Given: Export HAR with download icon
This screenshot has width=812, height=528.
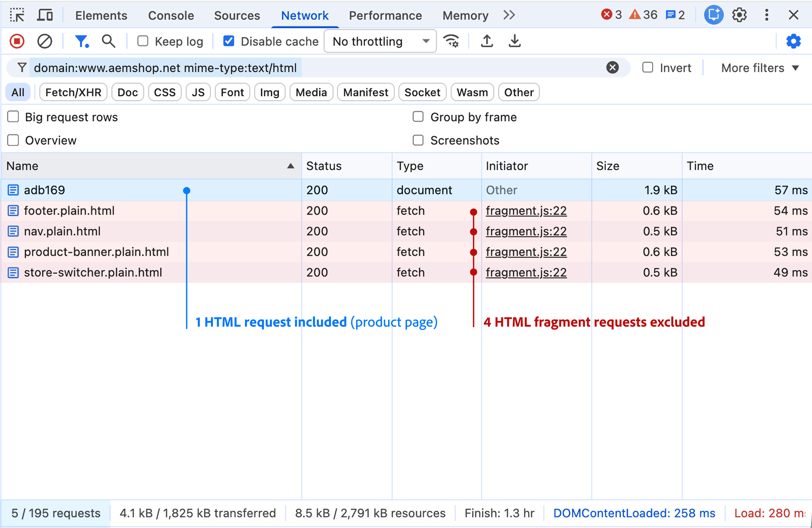Looking at the screenshot, I should (514, 41).
